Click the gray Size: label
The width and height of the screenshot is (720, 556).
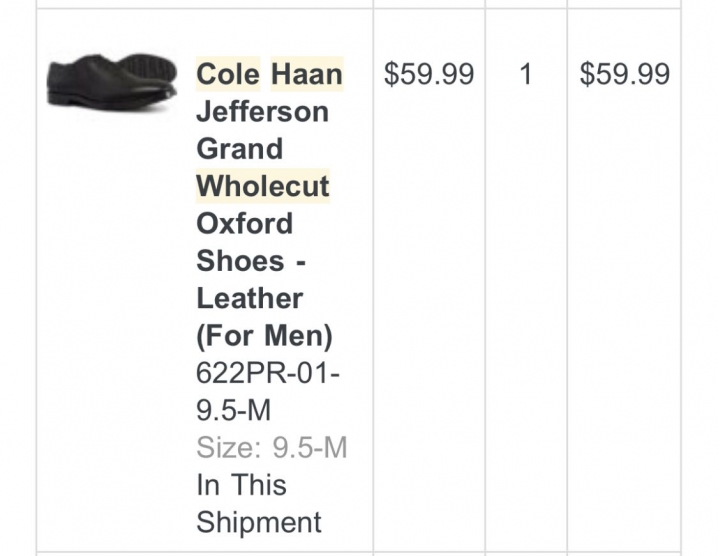click(x=229, y=447)
